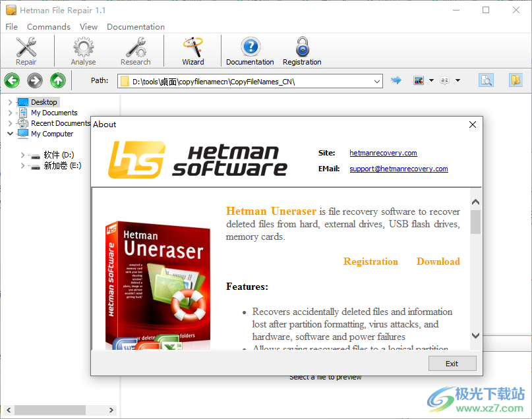The width and height of the screenshot is (532, 419).
Task: Open sort order dropdown arrow
Action: [x=458, y=80]
